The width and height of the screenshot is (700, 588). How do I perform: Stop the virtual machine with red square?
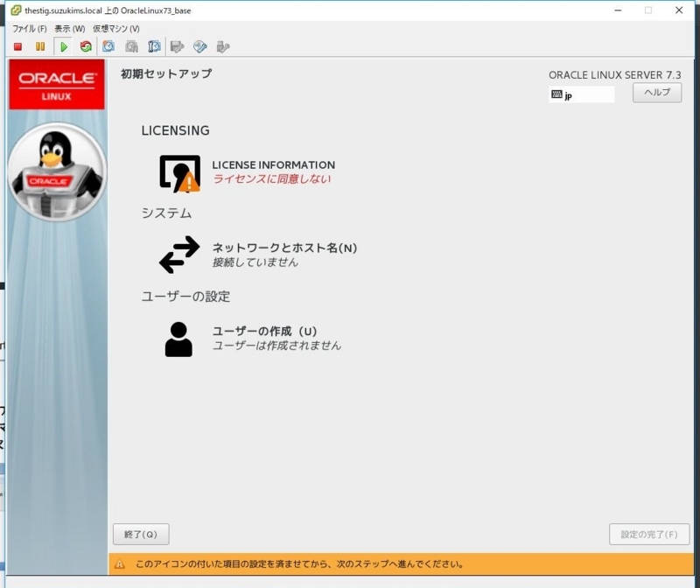pyautogui.click(x=17, y=46)
